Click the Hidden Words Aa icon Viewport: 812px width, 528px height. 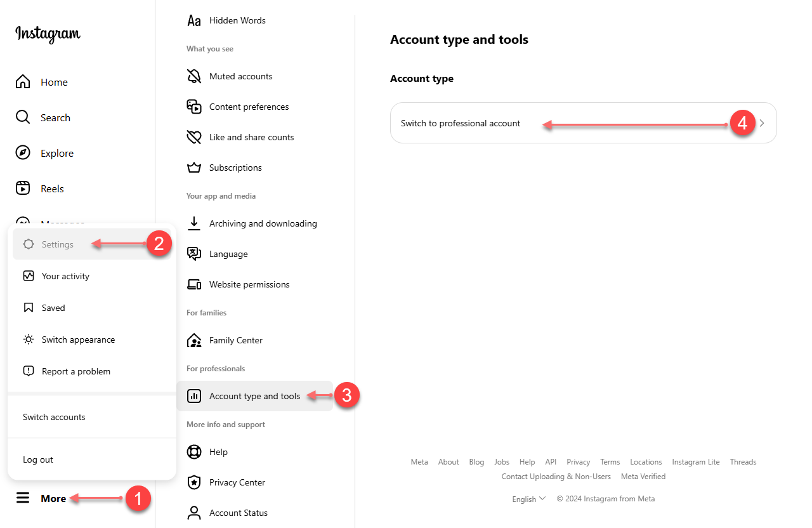tap(194, 20)
